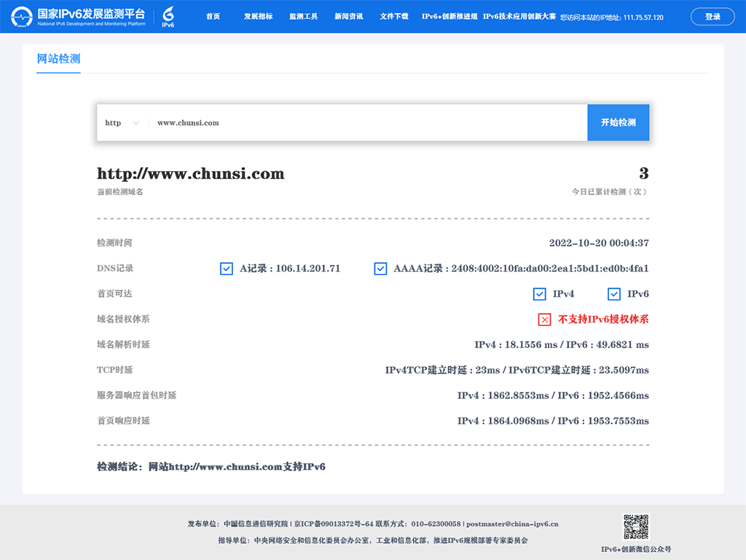Click the WeChat QR code image
Screen dimensions: 746x560
pos(635,527)
